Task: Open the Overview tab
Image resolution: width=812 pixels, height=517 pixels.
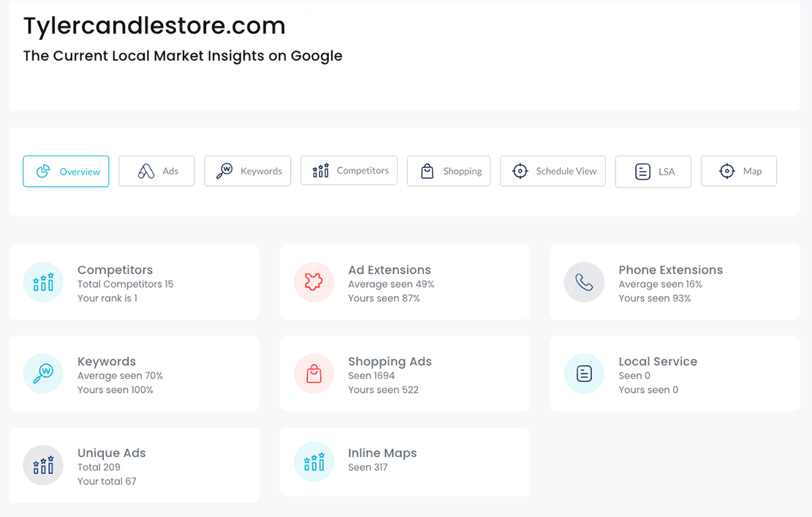Action: pos(66,172)
